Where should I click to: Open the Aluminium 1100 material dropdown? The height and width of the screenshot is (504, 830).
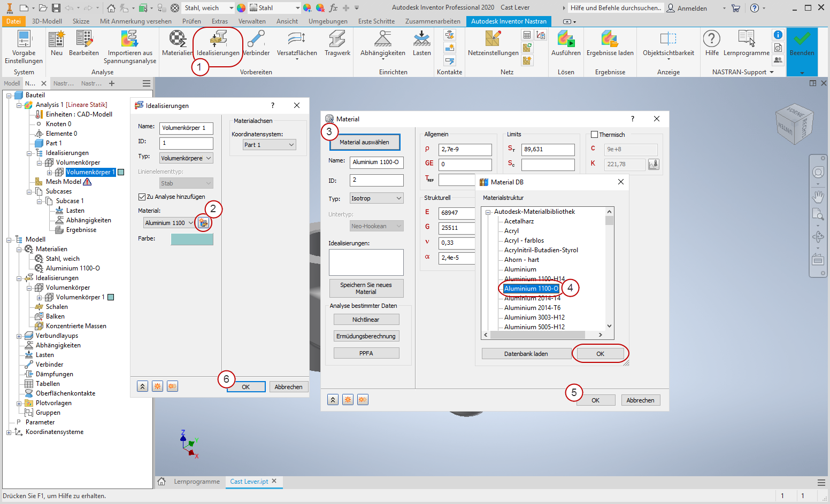pos(169,223)
